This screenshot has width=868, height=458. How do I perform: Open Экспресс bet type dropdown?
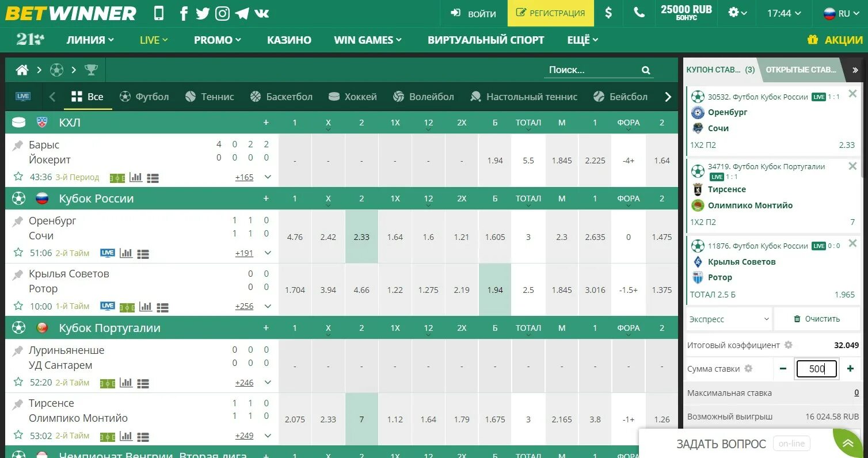729,319
